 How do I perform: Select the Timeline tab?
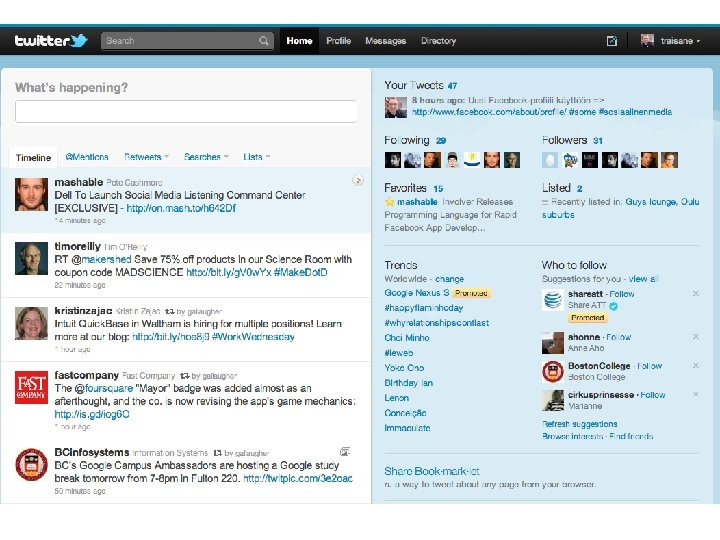point(33,158)
